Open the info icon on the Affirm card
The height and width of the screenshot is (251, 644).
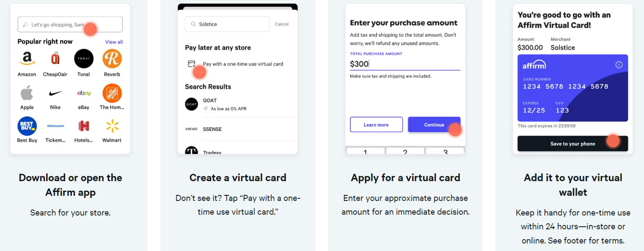[x=619, y=64]
